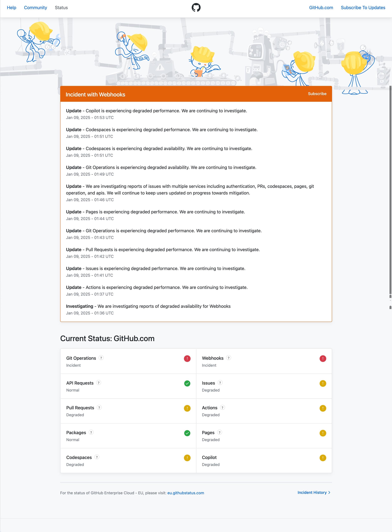
Task: Click the yellow degraded icon for Copilot
Action: click(323, 458)
